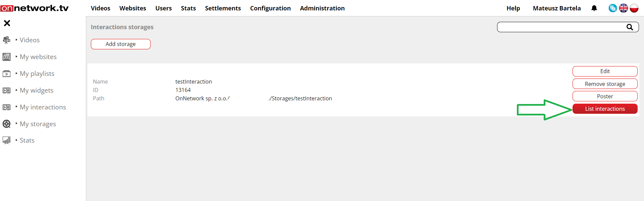644x201 pixels.
Task: Open the Settlements top menu
Action: [223, 8]
